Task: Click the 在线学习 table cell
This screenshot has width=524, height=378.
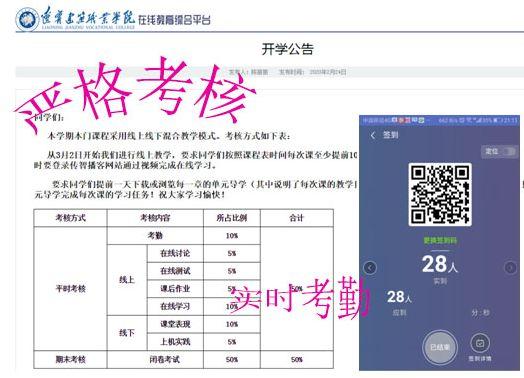Action: pos(175,306)
